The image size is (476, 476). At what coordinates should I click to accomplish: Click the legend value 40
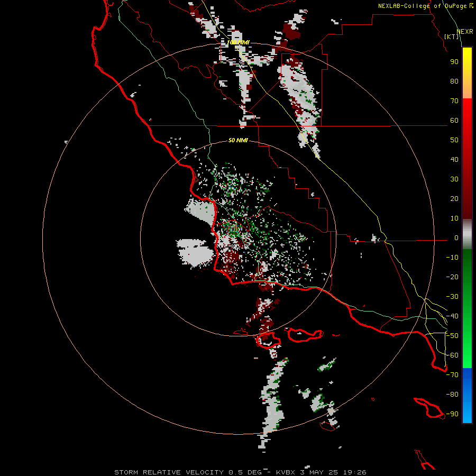click(454, 159)
